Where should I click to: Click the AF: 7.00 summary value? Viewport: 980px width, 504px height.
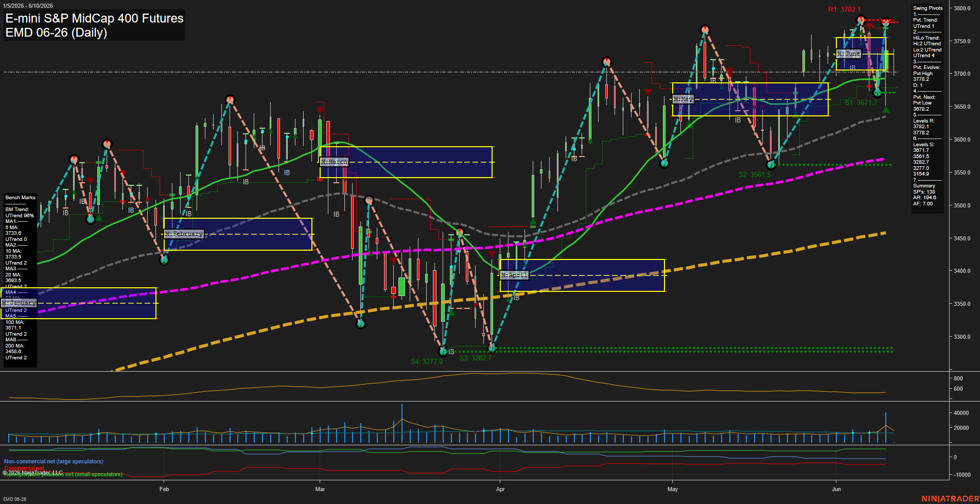point(923,204)
